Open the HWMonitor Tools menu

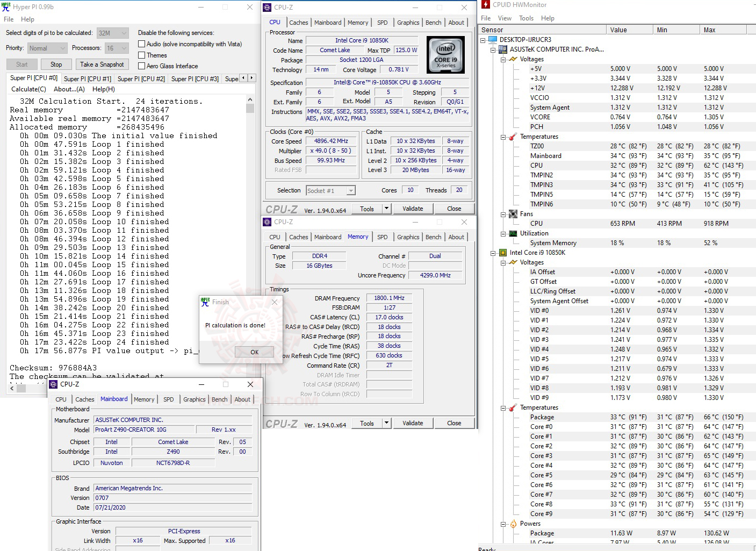tap(527, 18)
